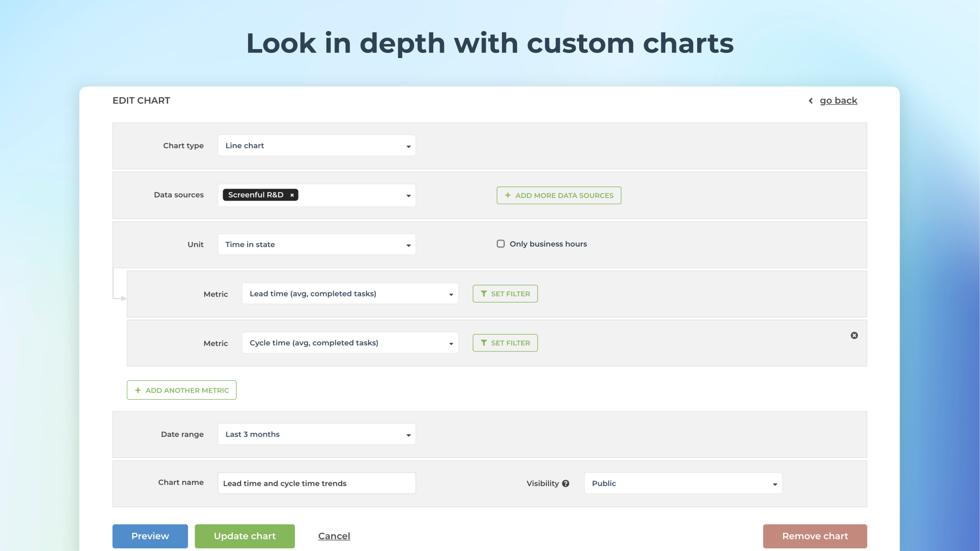Click the Cancel link
This screenshot has width=980, height=551.
coord(334,536)
